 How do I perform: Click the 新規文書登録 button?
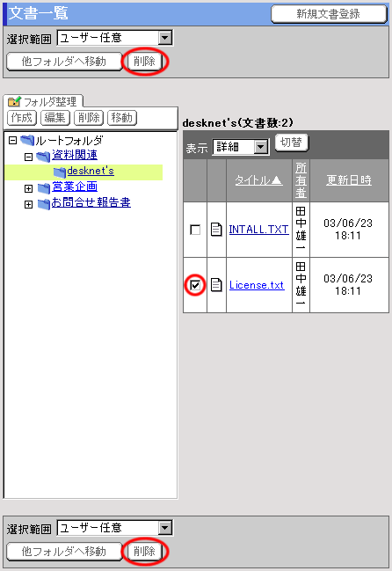tap(329, 14)
